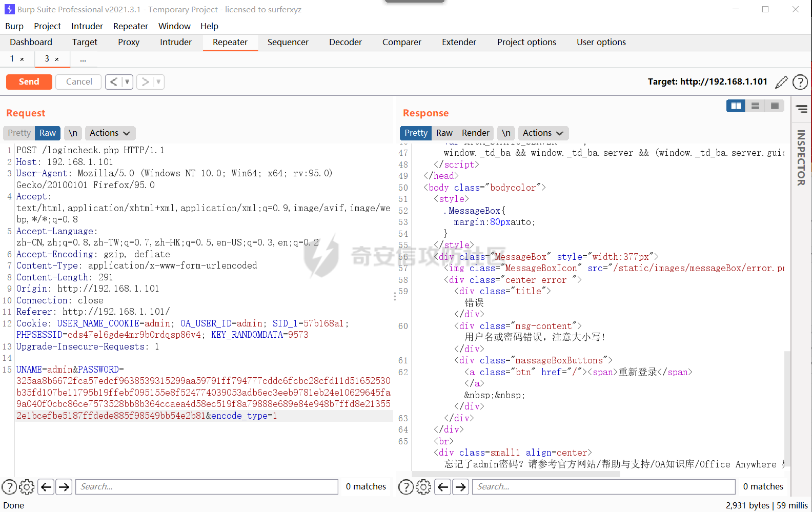The width and height of the screenshot is (812, 512).
Task: Select Repeater request tab 1
Action: click(x=12, y=59)
